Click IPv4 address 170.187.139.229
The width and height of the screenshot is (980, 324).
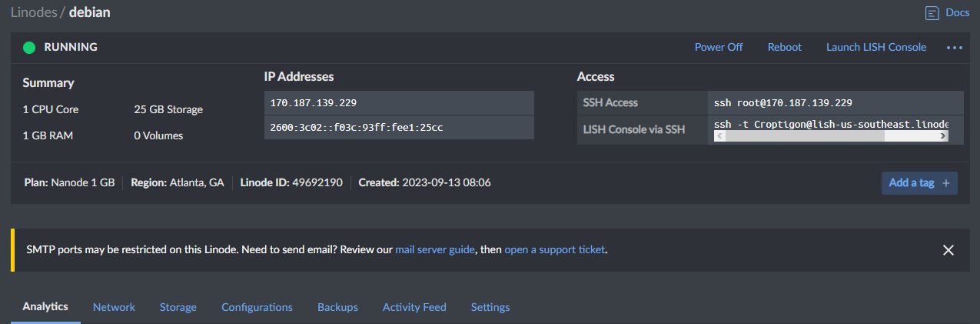click(x=313, y=103)
